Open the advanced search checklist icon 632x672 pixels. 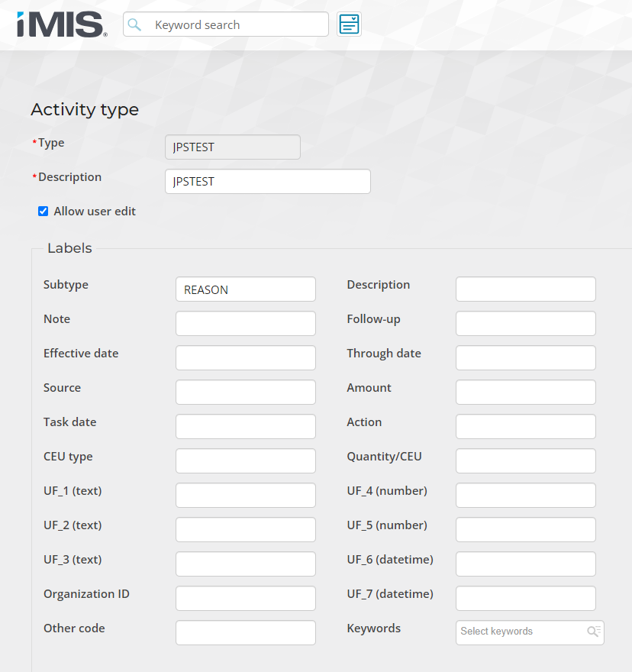349,24
